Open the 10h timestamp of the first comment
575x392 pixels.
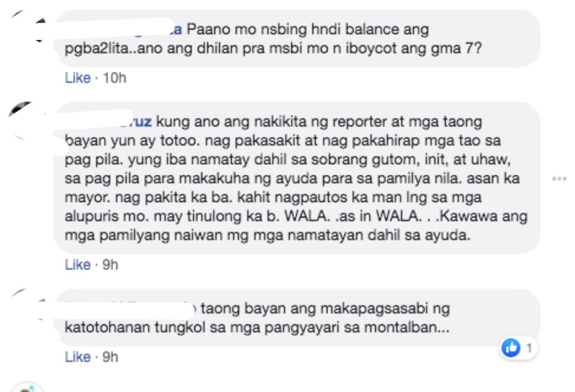coord(114,78)
